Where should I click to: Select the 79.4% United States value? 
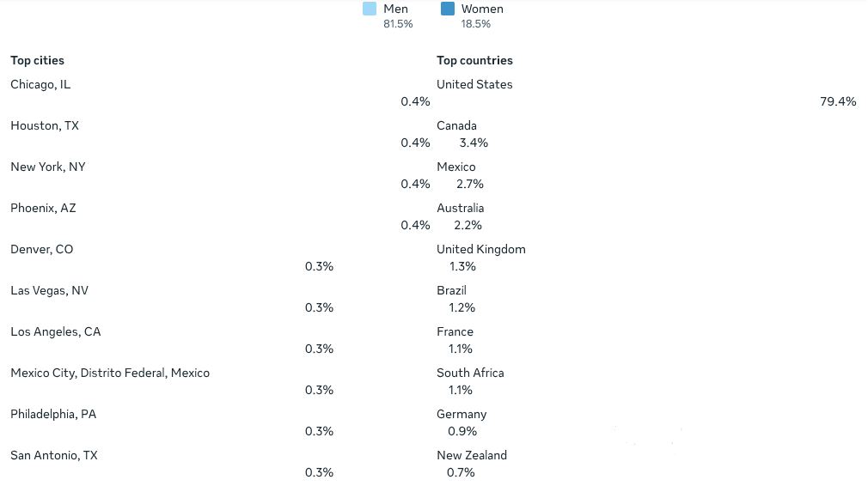838,101
